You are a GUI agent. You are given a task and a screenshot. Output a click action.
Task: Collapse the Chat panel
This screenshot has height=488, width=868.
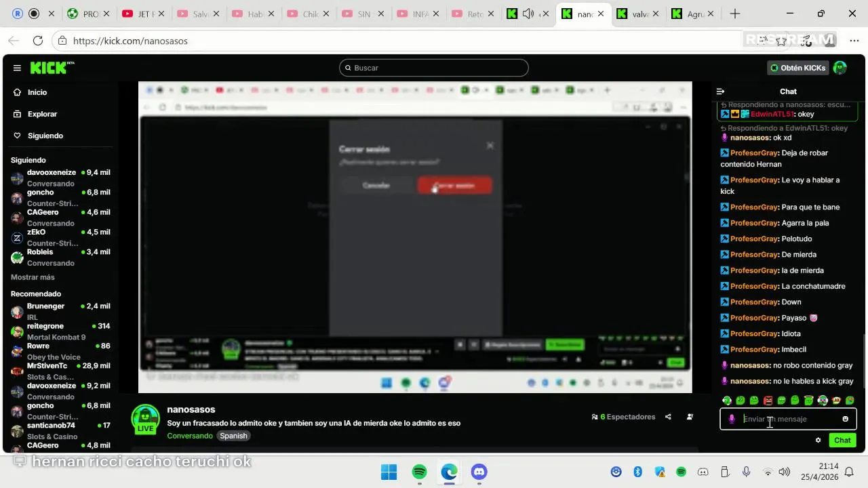720,91
